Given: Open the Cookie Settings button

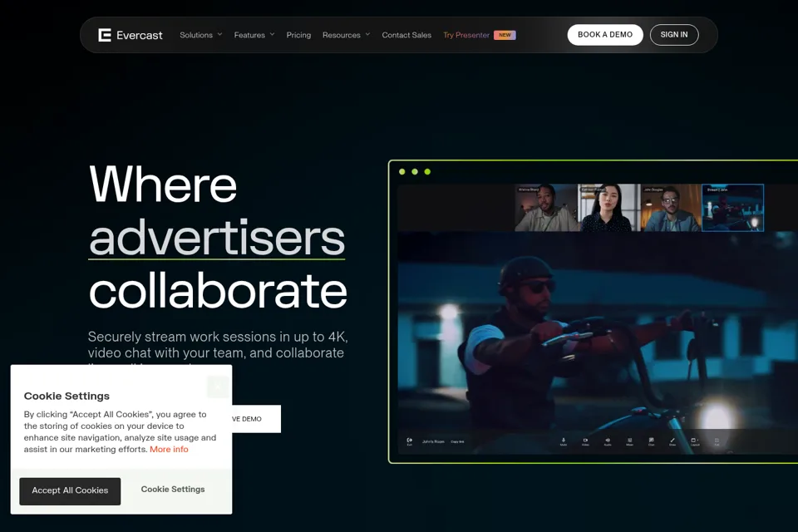Looking at the screenshot, I should click(x=173, y=490).
